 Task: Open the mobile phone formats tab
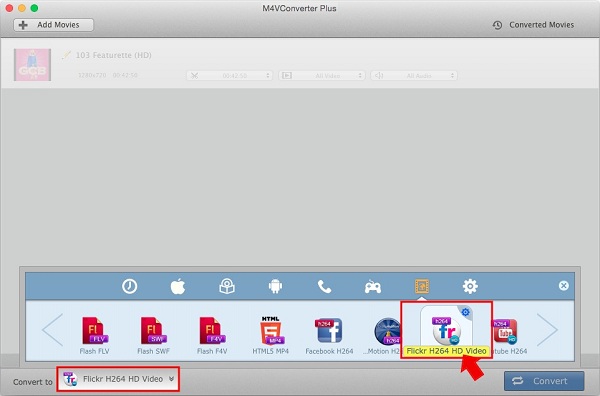(324, 286)
